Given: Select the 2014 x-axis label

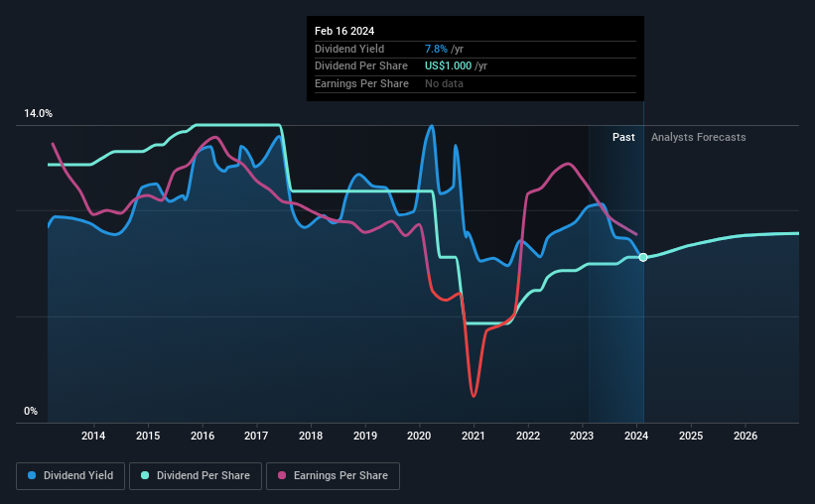Looking at the screenshot, I should click(93, 436).
